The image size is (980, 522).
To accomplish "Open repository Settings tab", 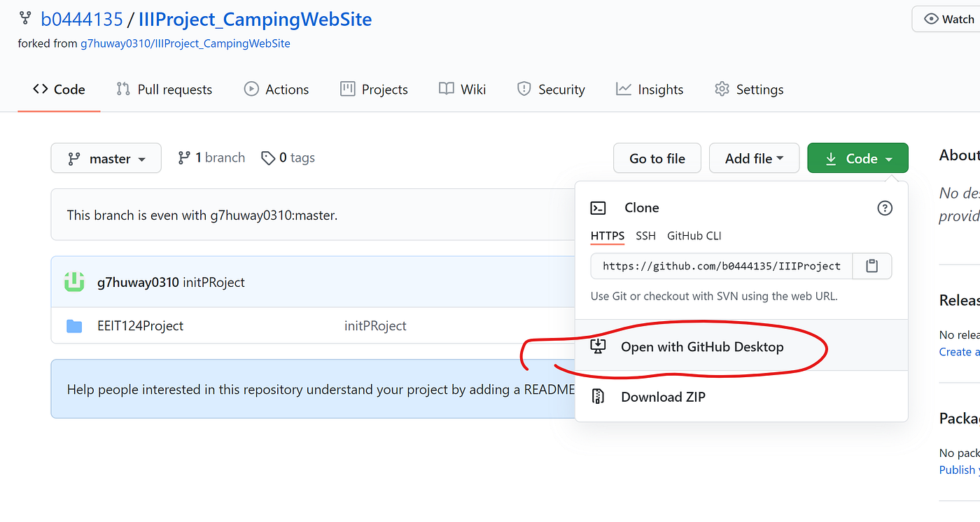I will [x=749, y=90].
